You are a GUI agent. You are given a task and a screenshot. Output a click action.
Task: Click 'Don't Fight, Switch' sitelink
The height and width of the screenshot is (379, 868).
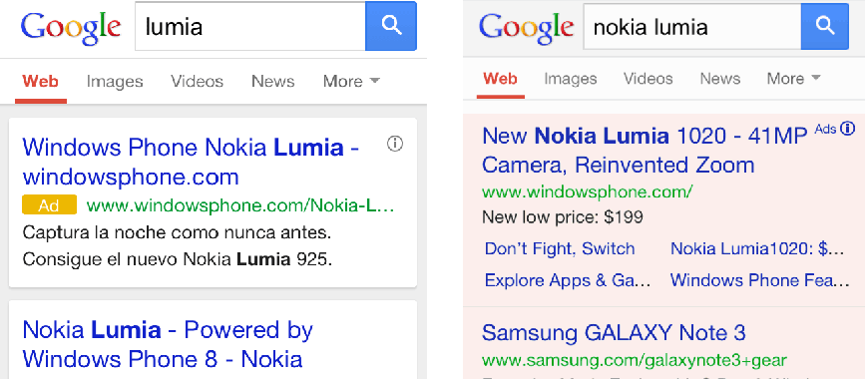point(560,248)
